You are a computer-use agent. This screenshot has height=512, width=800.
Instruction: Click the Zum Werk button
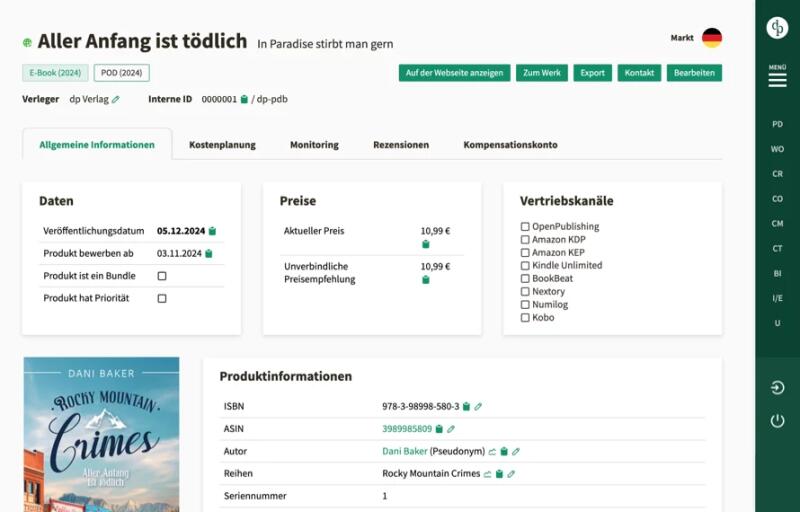pos(542,73)
